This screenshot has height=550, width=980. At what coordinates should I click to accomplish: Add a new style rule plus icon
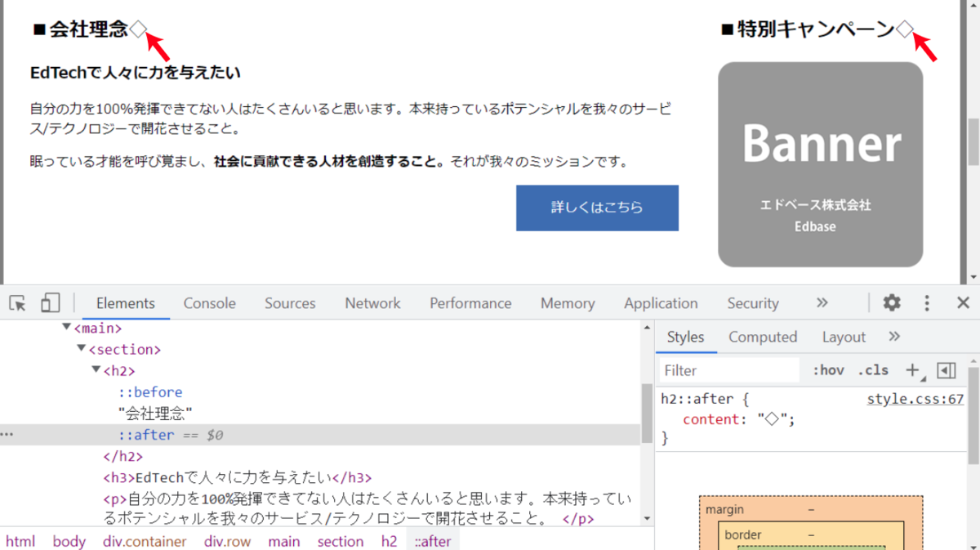(x=913, y=370)
